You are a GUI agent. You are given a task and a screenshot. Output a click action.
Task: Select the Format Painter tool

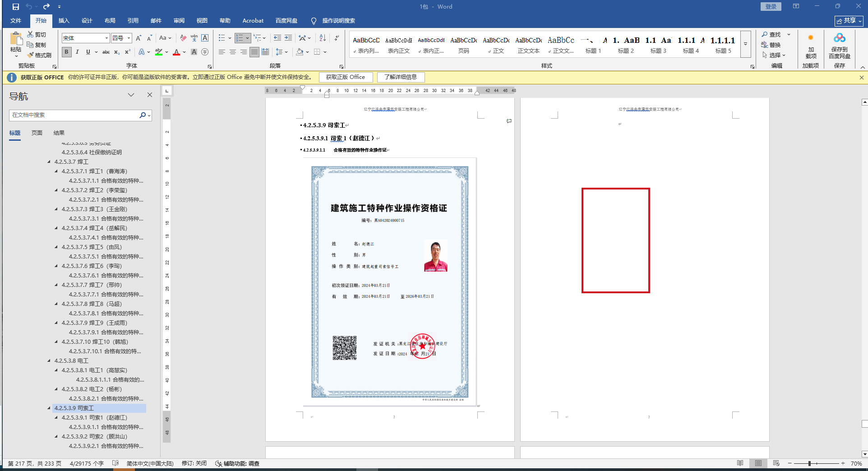[39, 55]
